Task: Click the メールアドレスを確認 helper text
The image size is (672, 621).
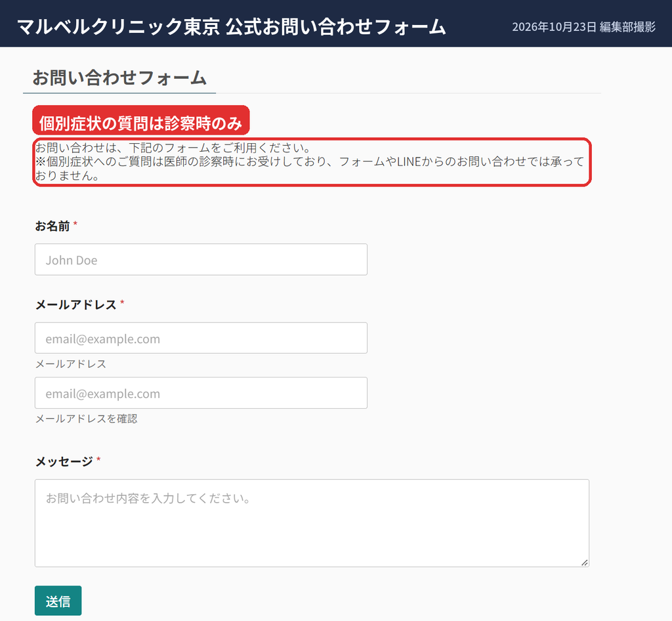Action: (x=86, y=419)
